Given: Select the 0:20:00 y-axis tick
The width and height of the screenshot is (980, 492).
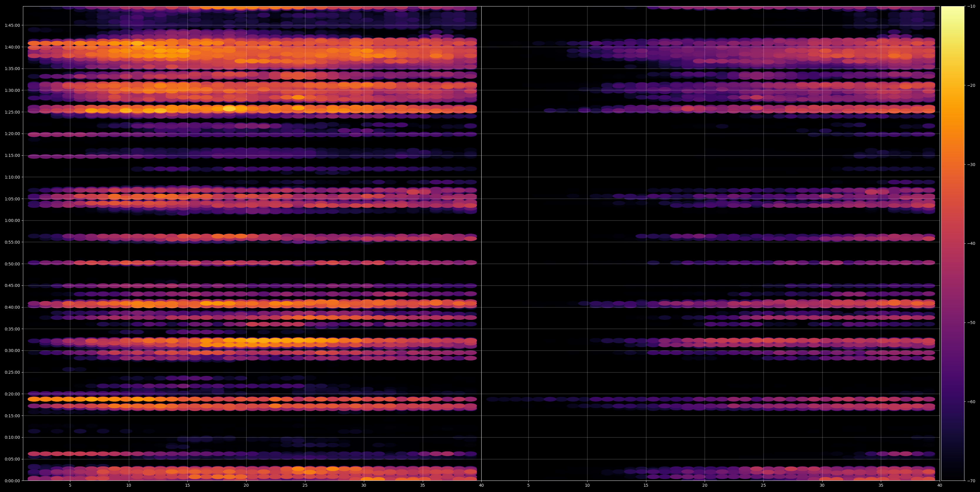Looking at the screenshot, I should [12, 394].
